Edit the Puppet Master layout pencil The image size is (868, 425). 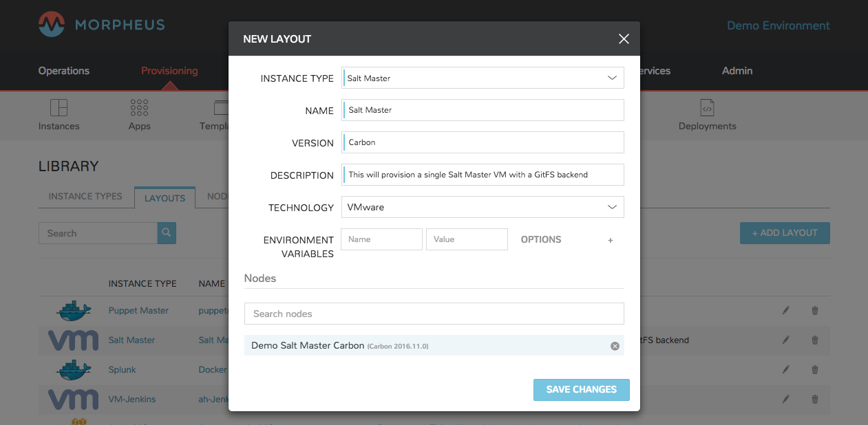[786, 311]
